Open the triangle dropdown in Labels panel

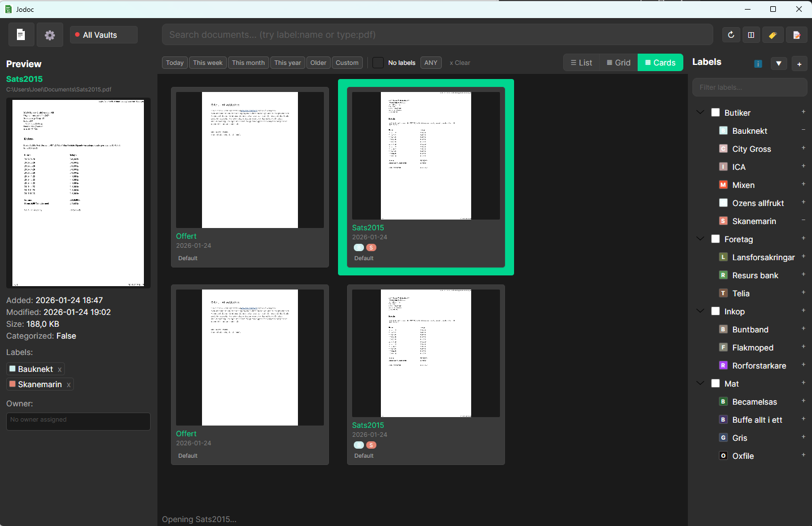(779, 64)
